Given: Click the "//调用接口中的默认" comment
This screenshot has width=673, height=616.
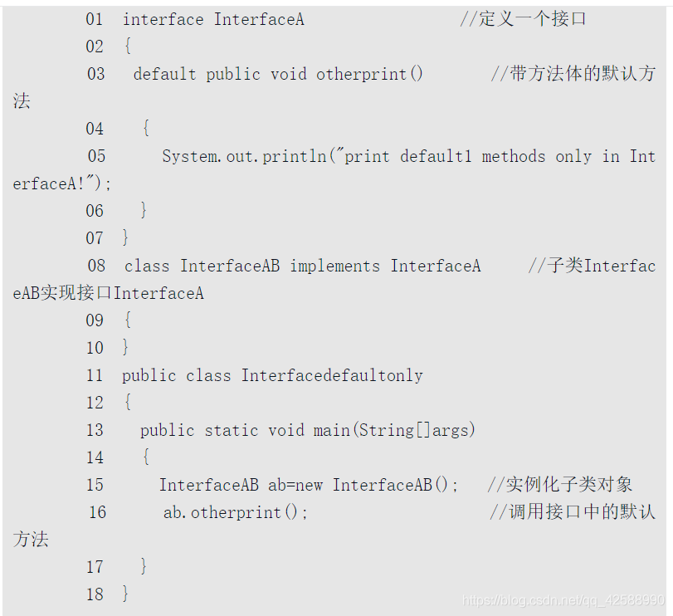Looking at the screenshot, I should [573, 512].
